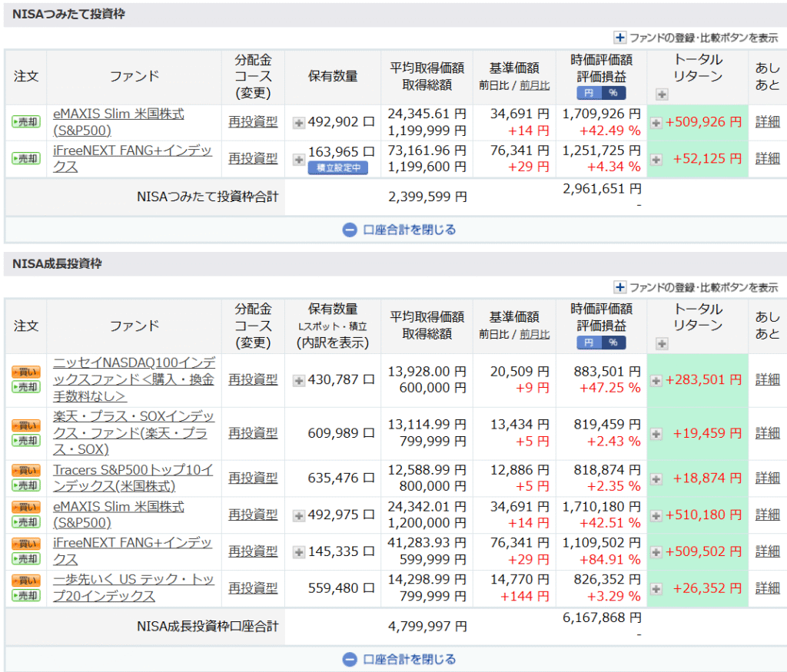The height and width of the screenshot is (672, 787).
Task: Click 売却 button for eMAXIS Slim in つみたて投資枠
Action: click(26, 122)
